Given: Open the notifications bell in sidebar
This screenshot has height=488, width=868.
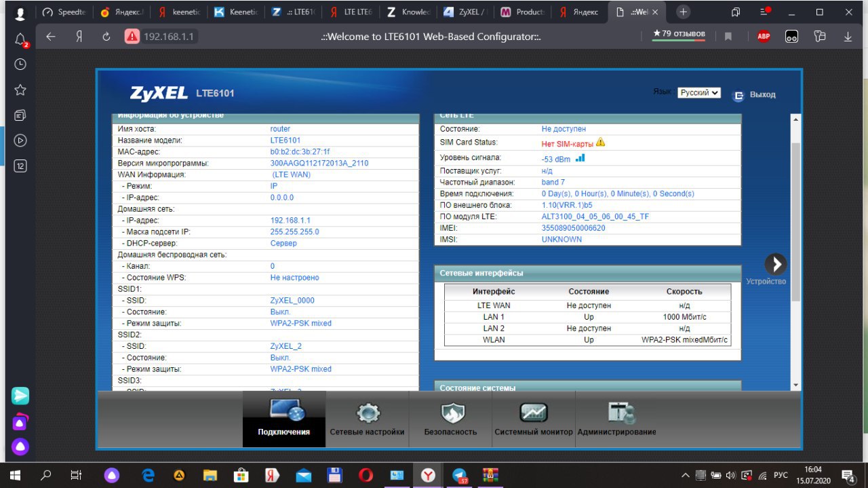Looking at the screenshot, I should tap(20, 39).
